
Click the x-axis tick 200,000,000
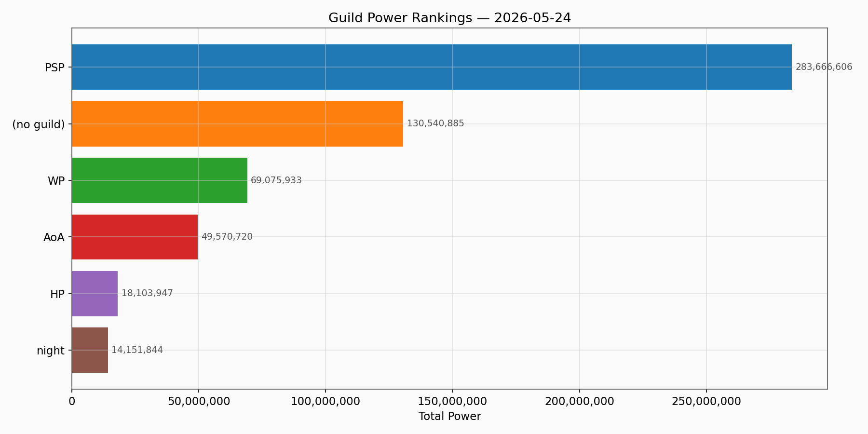pos(580,401)
